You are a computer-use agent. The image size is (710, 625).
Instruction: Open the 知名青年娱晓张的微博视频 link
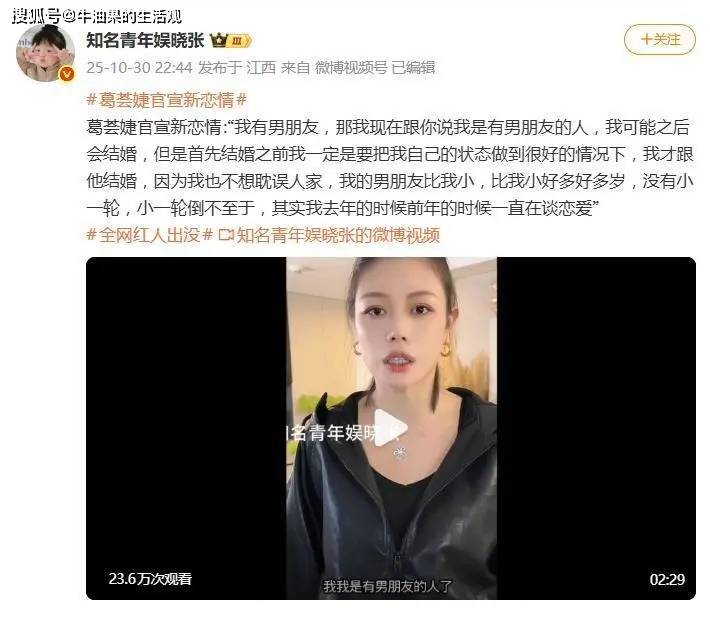338,235
